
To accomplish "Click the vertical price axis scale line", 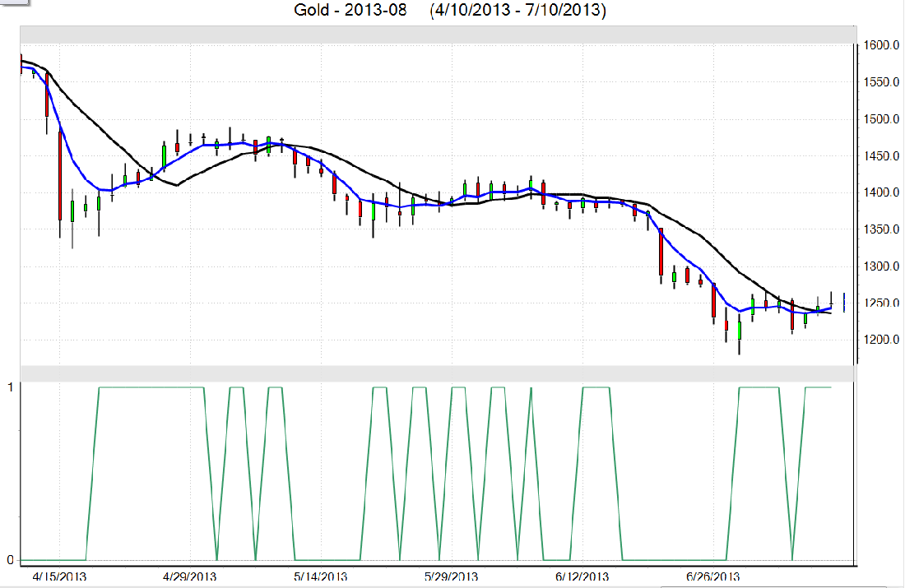I will [x=856, y=206].
